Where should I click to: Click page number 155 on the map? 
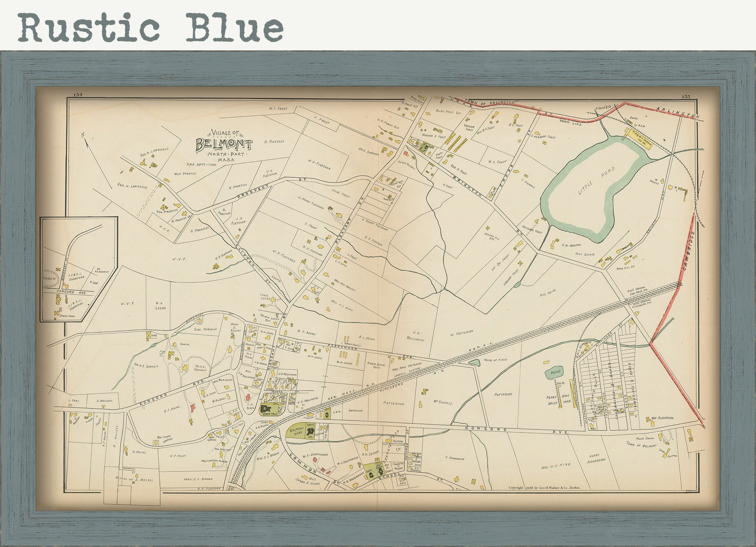686,97
